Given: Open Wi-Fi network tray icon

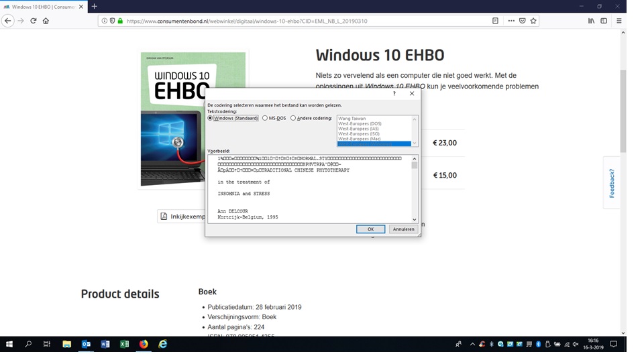Looking at the screenshot, I should pyautogui.click(x=567, y=344).
